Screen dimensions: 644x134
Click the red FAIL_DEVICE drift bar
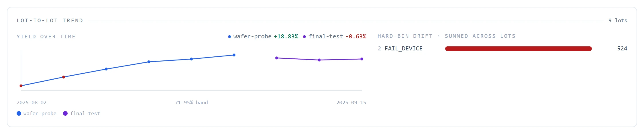click(x=519, y=49)
